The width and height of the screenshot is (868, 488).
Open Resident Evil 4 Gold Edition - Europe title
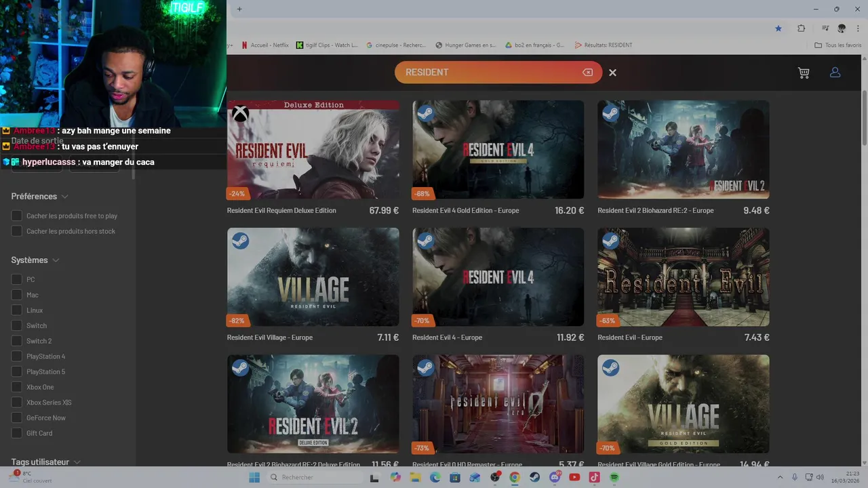point(465,210)
